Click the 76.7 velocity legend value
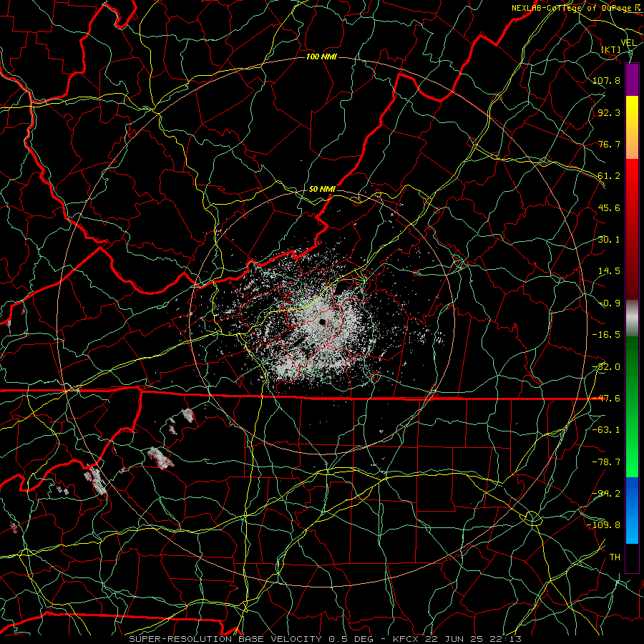 pyautogui.click(x=609, y=144)
